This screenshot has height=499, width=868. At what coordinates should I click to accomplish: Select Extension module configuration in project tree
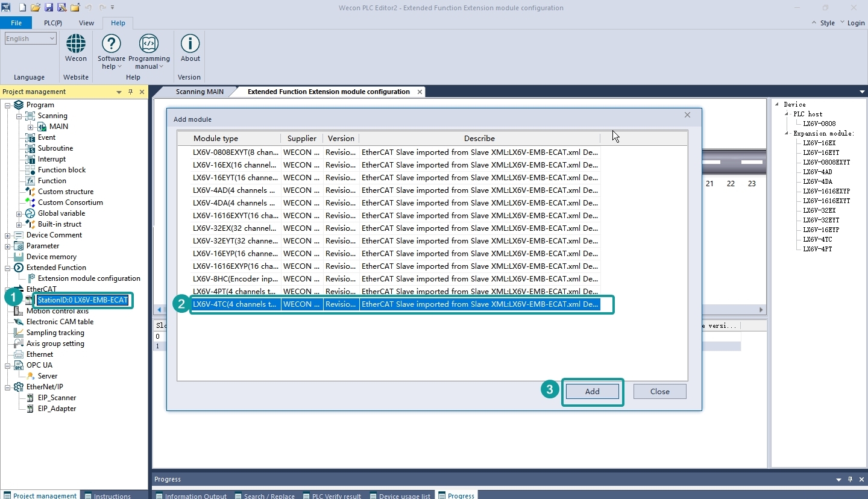89,278
